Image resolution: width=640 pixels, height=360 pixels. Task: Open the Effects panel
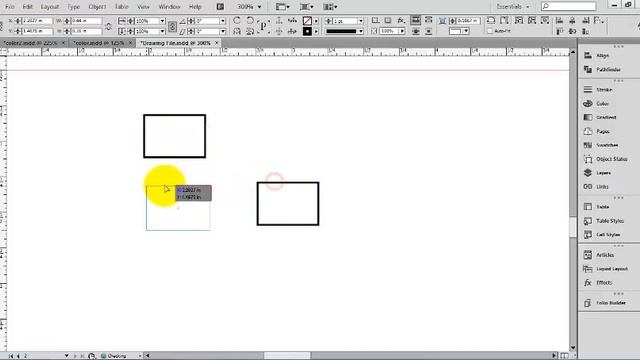(x=598, y=283)
